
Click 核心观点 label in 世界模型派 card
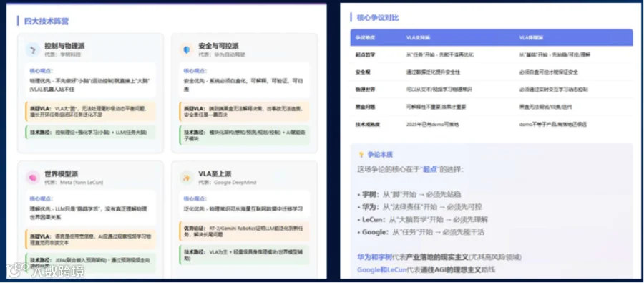41,198
